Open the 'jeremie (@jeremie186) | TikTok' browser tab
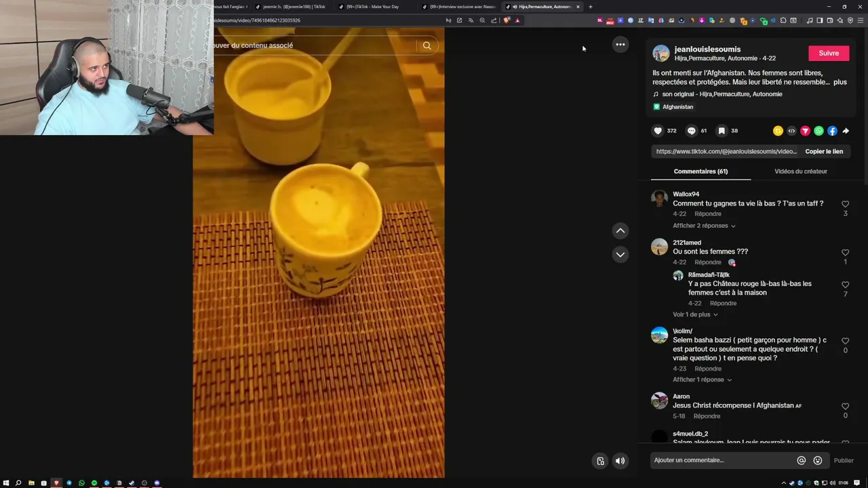868x488 pixels. click(292, 7)
